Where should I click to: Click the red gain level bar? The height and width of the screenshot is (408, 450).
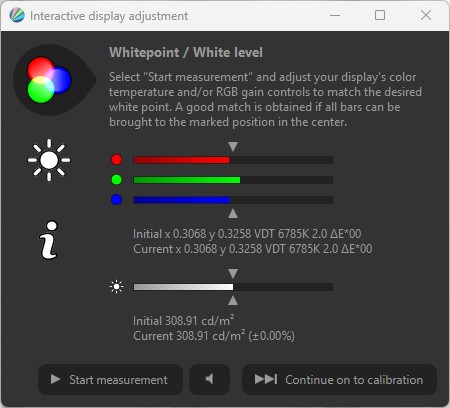tap(233, 160)
